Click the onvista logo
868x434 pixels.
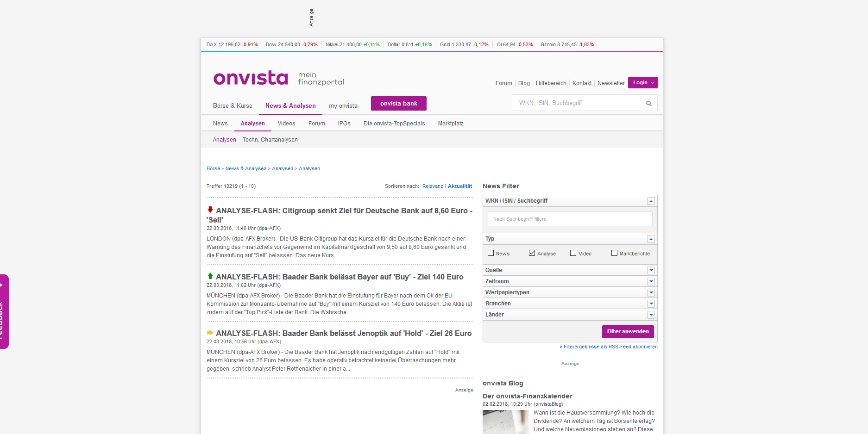251,78
